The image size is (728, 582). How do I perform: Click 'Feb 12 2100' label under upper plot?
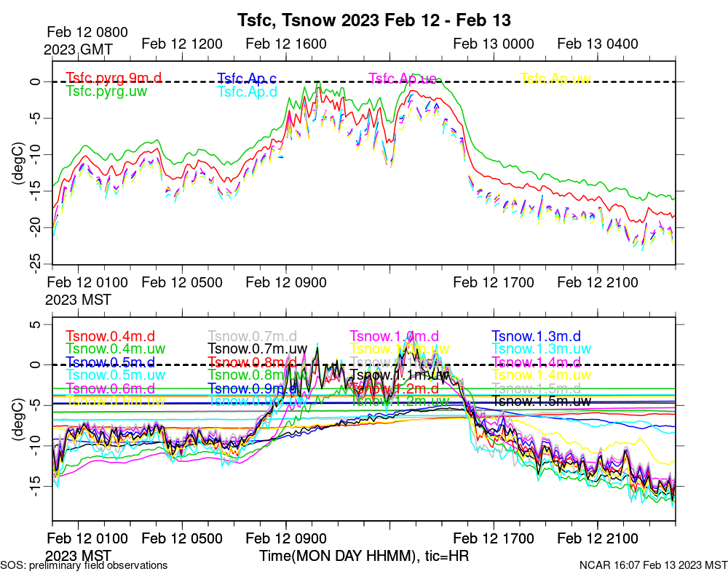click(598, 282)
